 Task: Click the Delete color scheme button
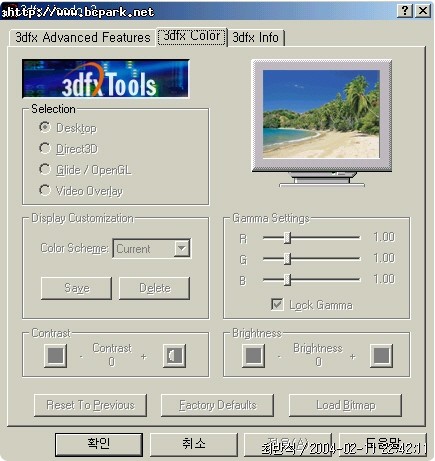tap(155, 288)
